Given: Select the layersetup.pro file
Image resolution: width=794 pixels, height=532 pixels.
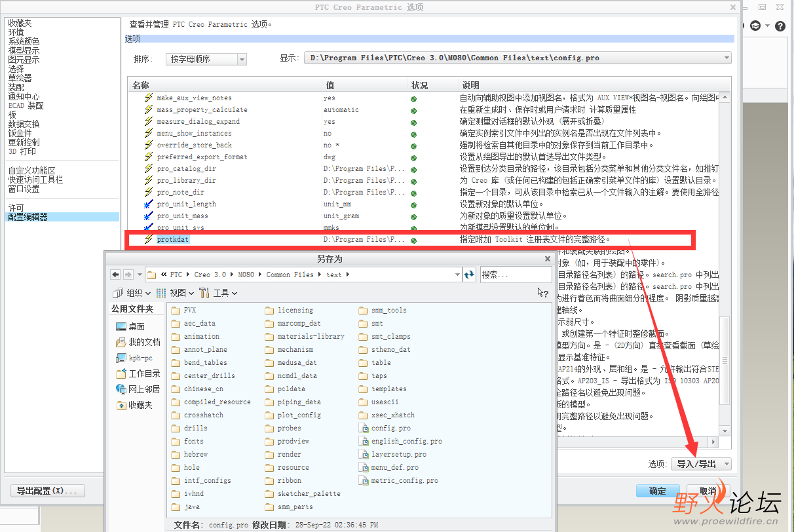Looking at the screenshot, I should (393, 454).
